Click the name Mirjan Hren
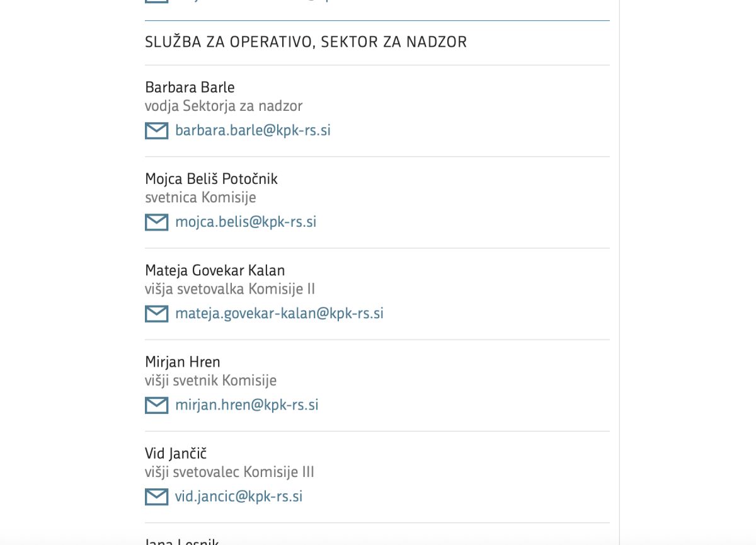The height and width of the screenshot is (545, 756). [183, 362]
